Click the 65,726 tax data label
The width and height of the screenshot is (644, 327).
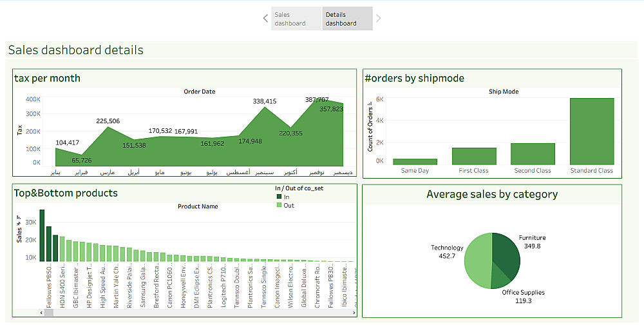82,161
